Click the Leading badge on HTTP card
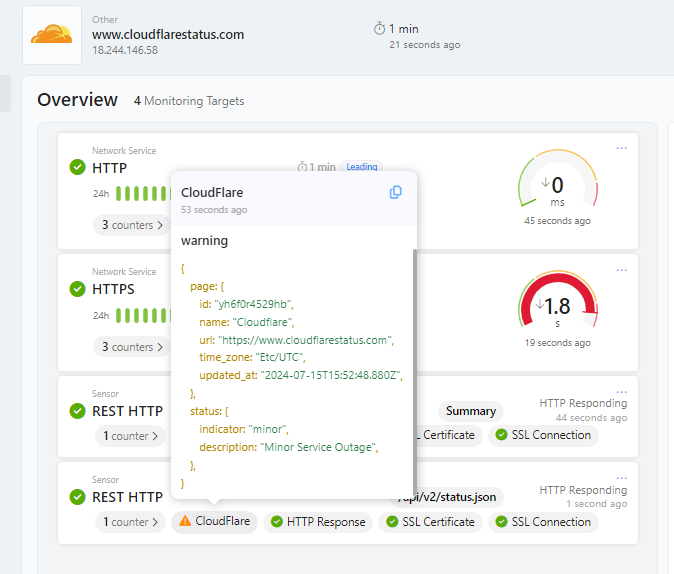674x574 pixels. tap(362, 166)
